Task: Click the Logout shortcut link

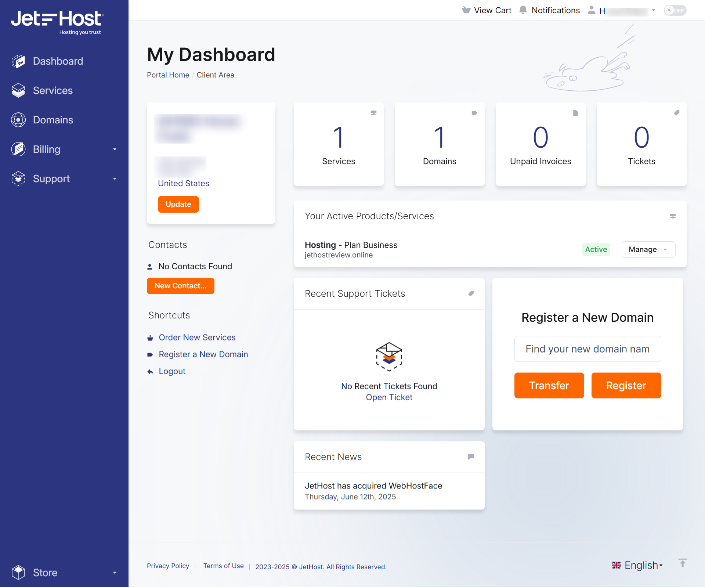Action: point(172,372)
